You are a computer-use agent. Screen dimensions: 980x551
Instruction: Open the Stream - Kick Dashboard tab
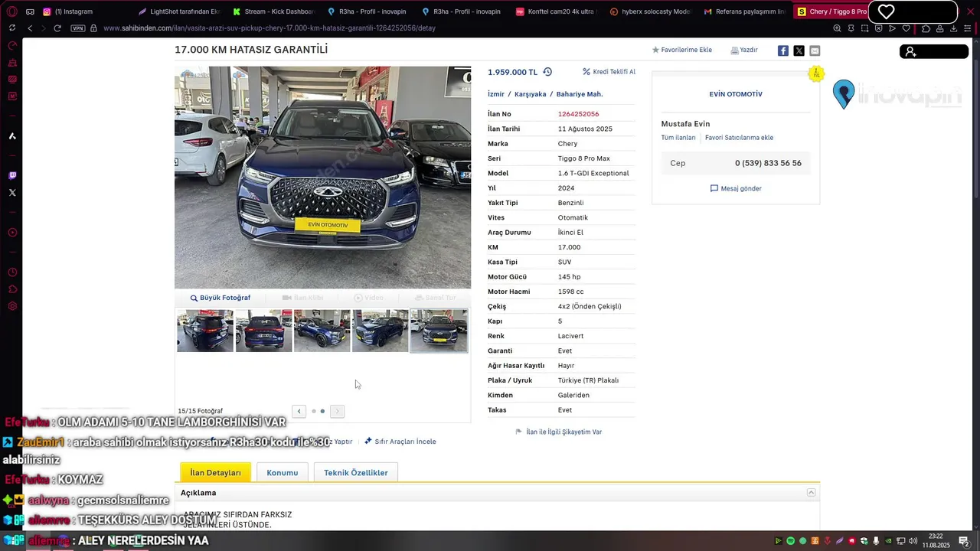point(273,11)
